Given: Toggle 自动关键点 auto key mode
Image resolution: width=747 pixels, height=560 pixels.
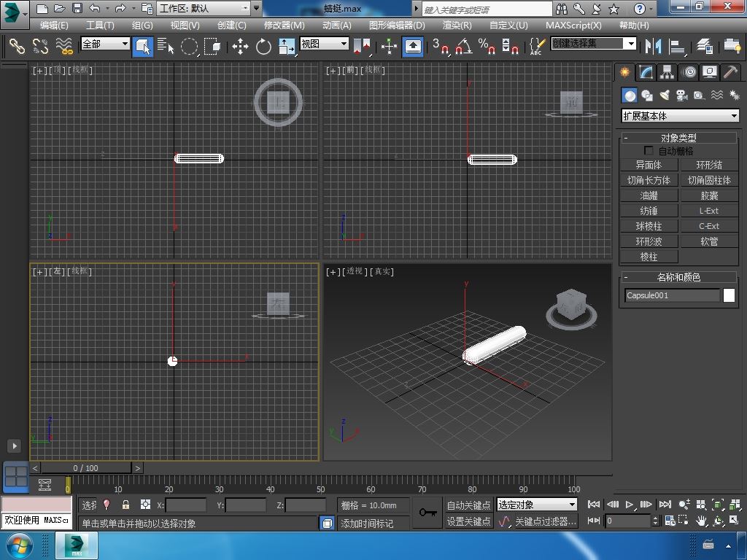Looking at the screenshot, I should point(468,505).
